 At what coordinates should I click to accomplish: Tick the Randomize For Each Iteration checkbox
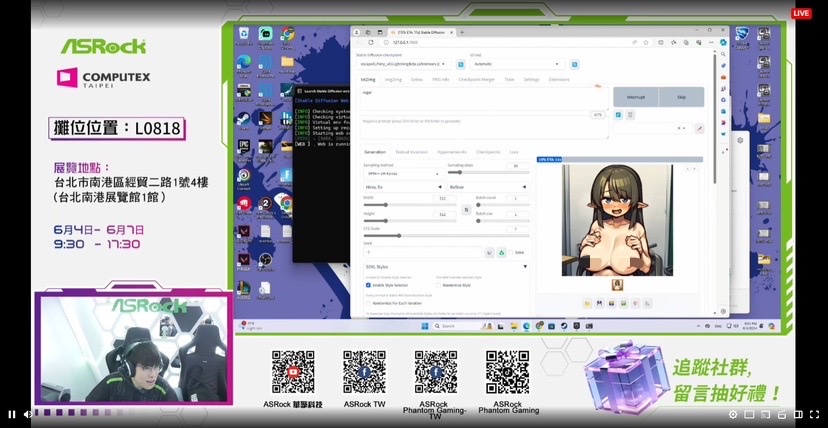(x=368, y=302)
